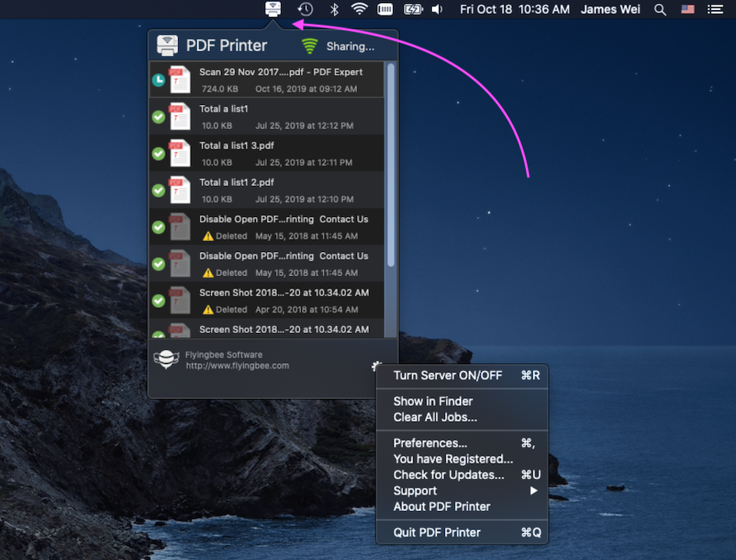Image resolution: width=736 pixels, height=560 pixels.
Task: Click green checkmark of Screen Shot 10:54 AM job
Action: coord(159,301)
